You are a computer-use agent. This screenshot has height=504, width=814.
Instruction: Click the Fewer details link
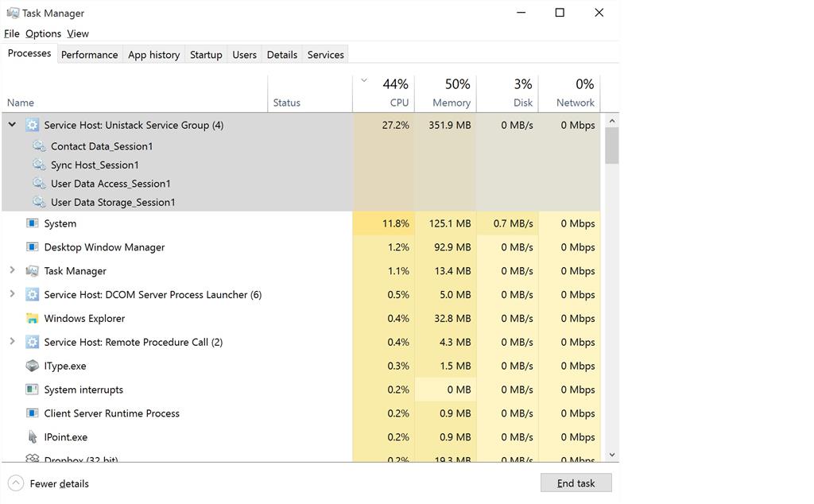tap(59, 484)
